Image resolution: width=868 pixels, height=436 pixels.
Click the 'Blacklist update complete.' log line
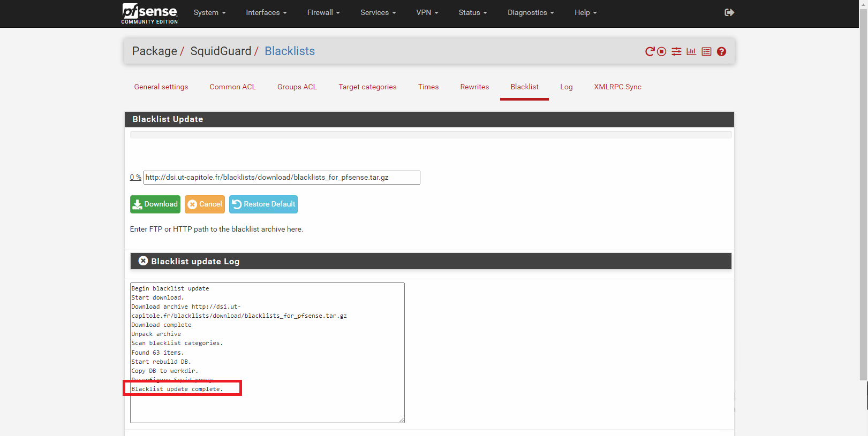point(177,389)
